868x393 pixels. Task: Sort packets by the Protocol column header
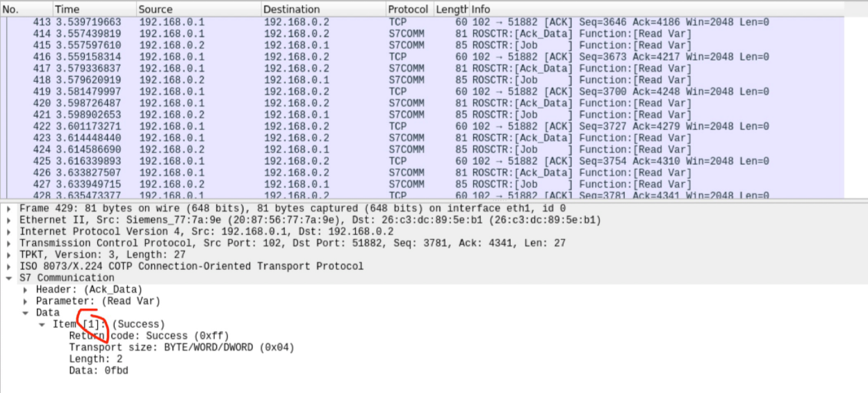[x=408, y=10]
